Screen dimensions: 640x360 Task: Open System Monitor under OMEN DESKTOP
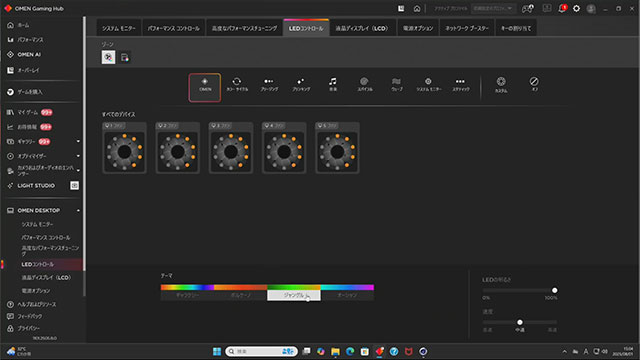click(x=38, y=224)
